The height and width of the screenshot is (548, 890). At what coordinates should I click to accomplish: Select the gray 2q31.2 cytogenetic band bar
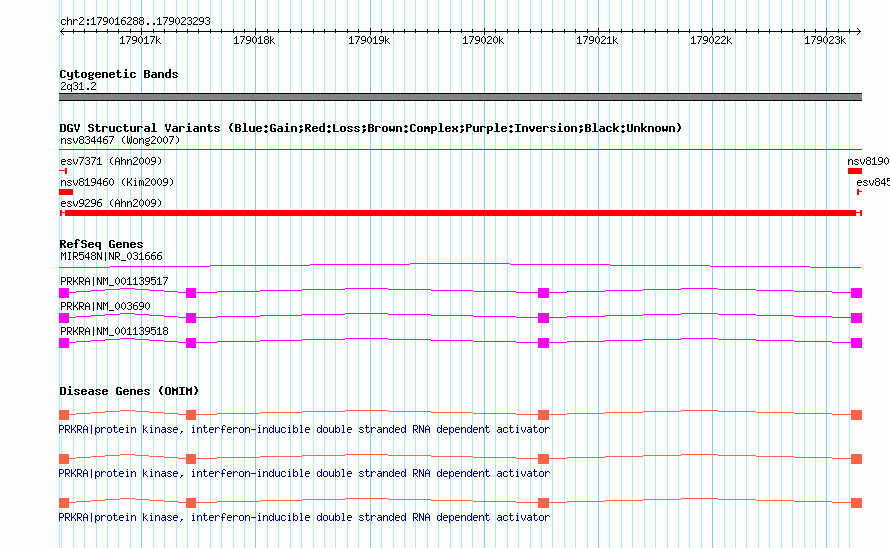tap(460, 97)
